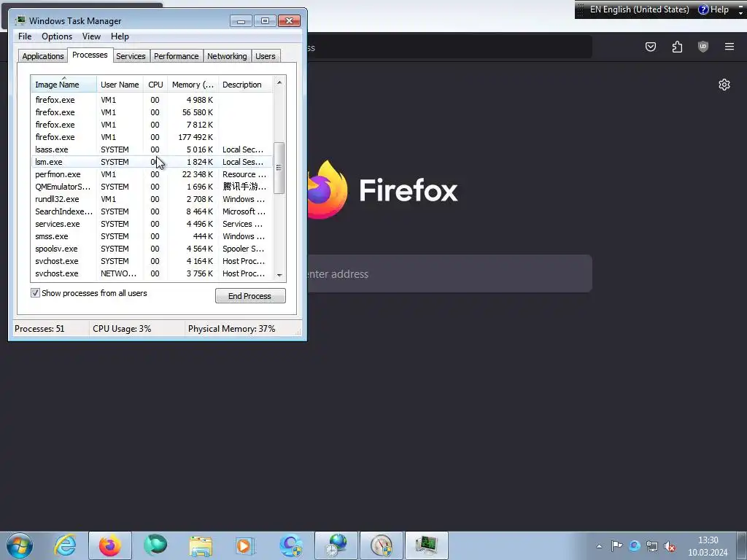Open the Help menu in Task Manager
The width and height of the screenshot is (747, 560).
[120, 36]
